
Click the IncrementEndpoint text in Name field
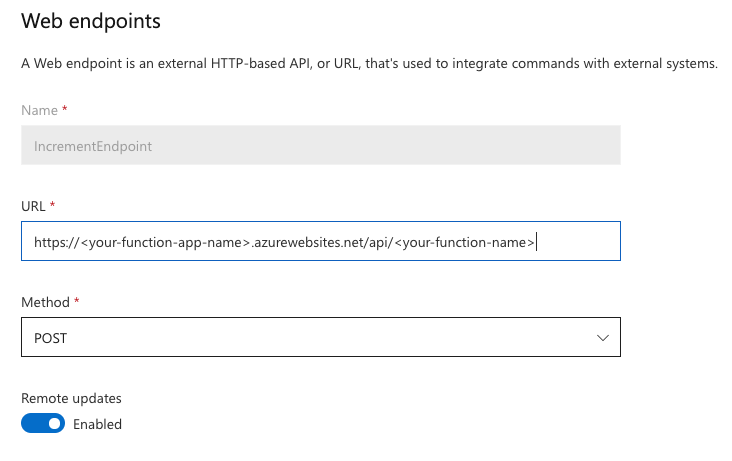[92, 146]
